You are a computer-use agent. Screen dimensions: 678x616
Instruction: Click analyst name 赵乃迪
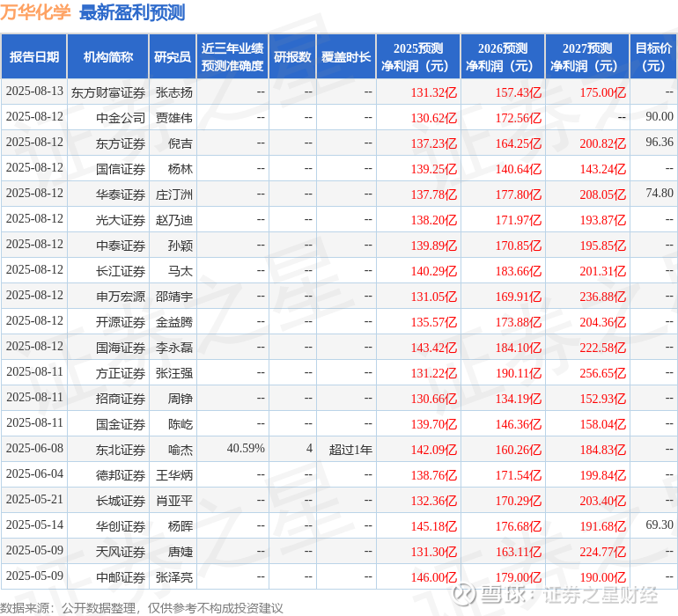[x=174, y=220]
